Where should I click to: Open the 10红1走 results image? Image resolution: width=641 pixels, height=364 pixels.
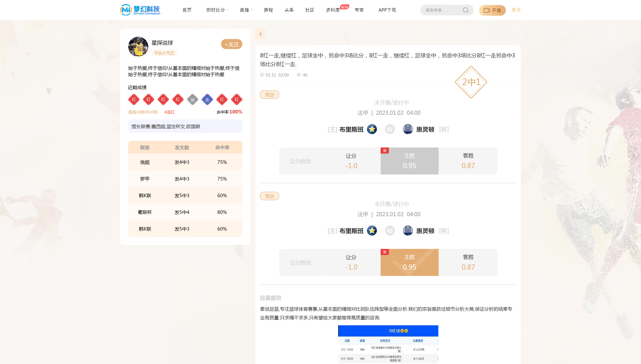(388, 344)
